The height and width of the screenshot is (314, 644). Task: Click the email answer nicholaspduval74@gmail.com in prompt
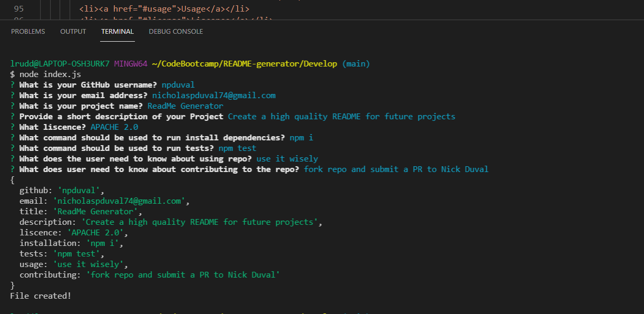point(214,96)
